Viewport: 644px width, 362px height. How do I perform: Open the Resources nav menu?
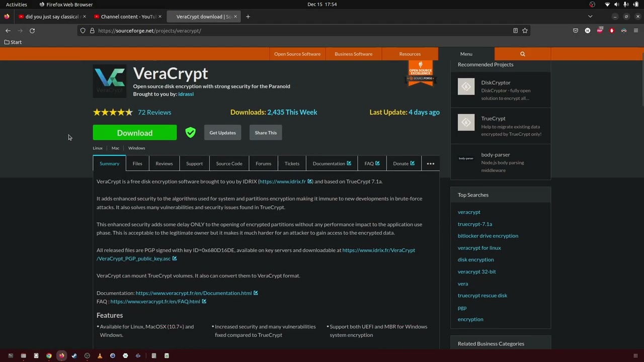point(410,54)
